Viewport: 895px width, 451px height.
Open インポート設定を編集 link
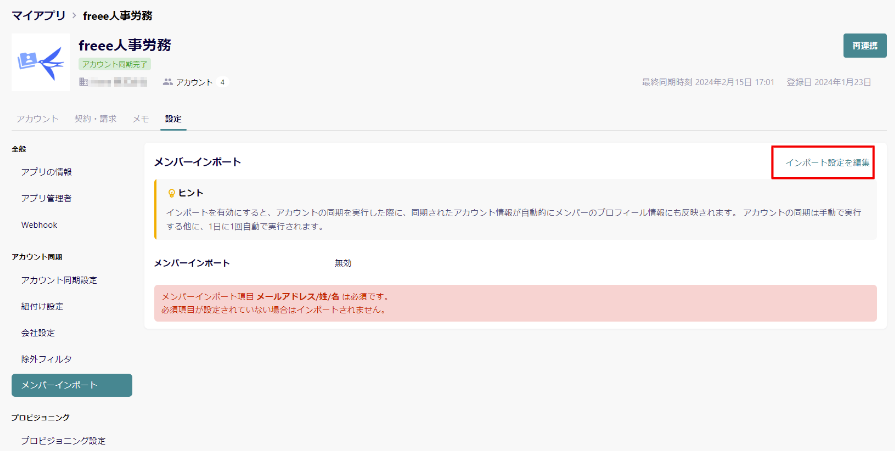click(827, 163)
